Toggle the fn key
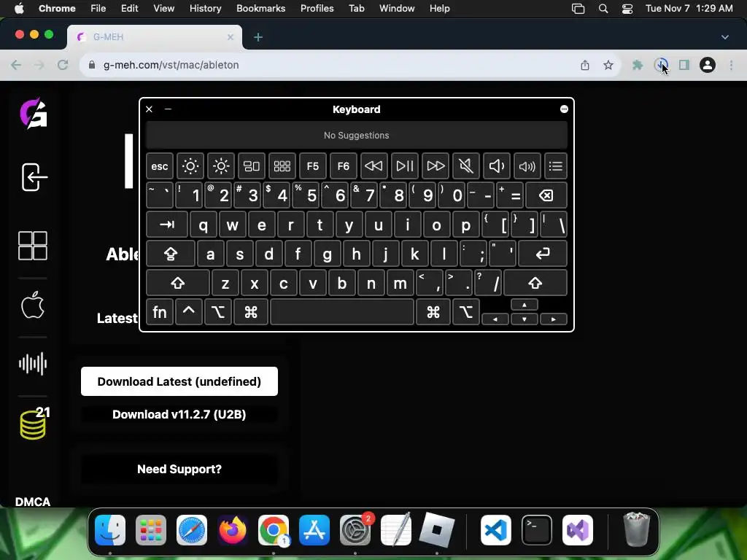The width and height of the screenshot is (747, 560). 160,312
